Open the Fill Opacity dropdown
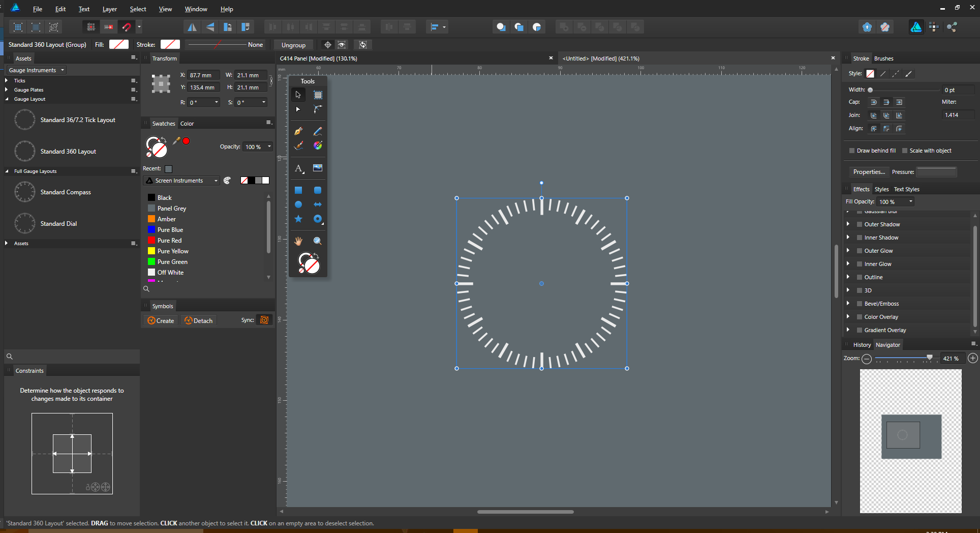The image size is (980, 533). coord(910,202)
